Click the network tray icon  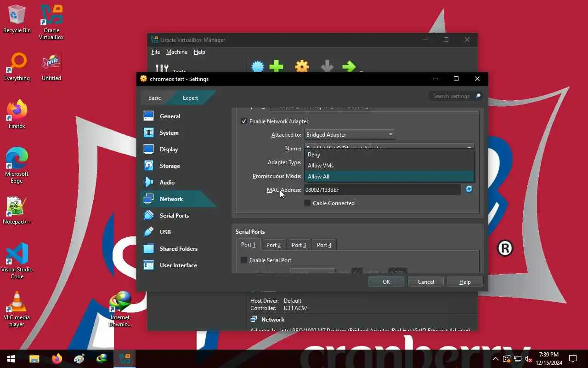pyautogui.click(x=518, y=359)
